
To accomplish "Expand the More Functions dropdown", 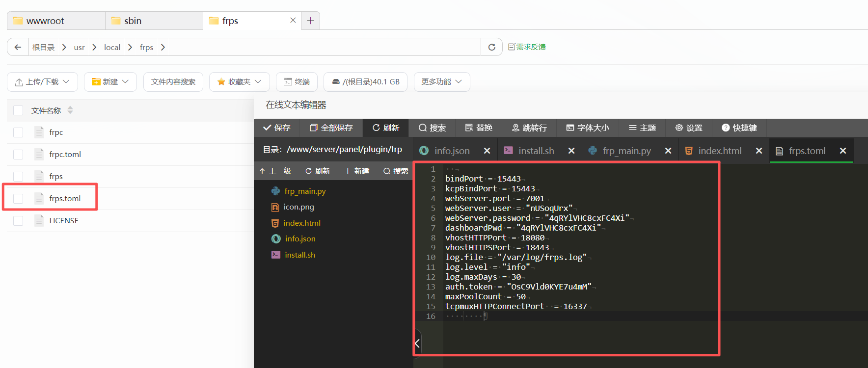I will (x=441, y=82).
